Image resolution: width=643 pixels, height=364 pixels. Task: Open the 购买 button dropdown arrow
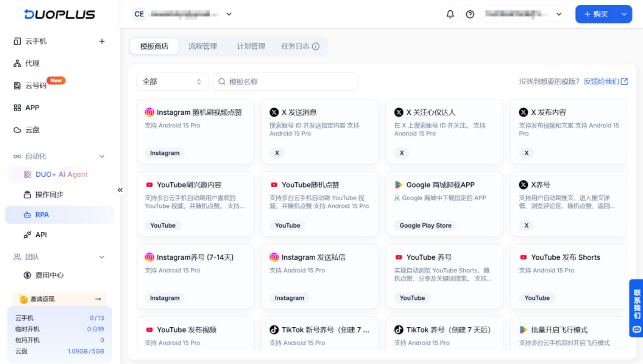coord(624,14)
